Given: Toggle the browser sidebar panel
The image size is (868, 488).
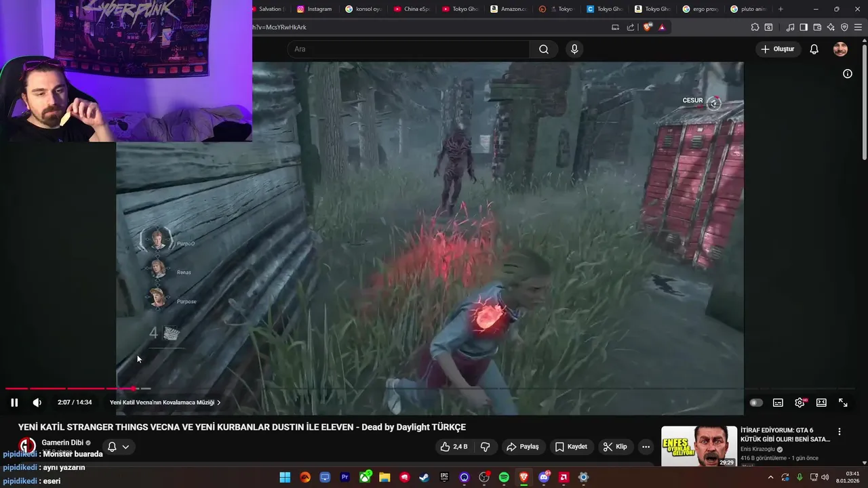Looking at the screenshot, I should tap(804, 27).
